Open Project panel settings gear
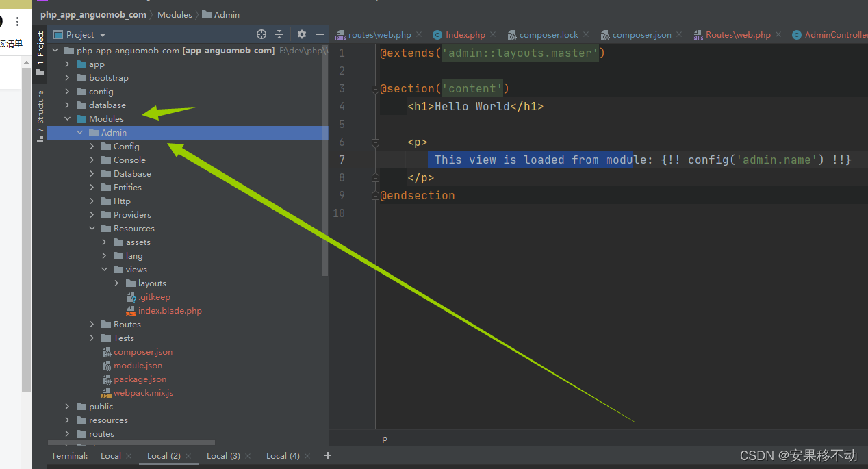Screen dimensions: 868x469 click(302, 34)
